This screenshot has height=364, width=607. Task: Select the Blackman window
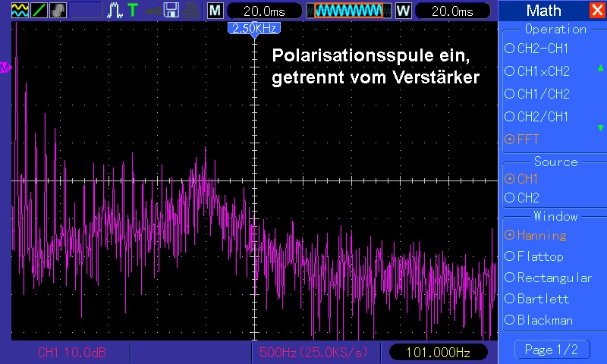pyautogui.click(x=539, y=320)
